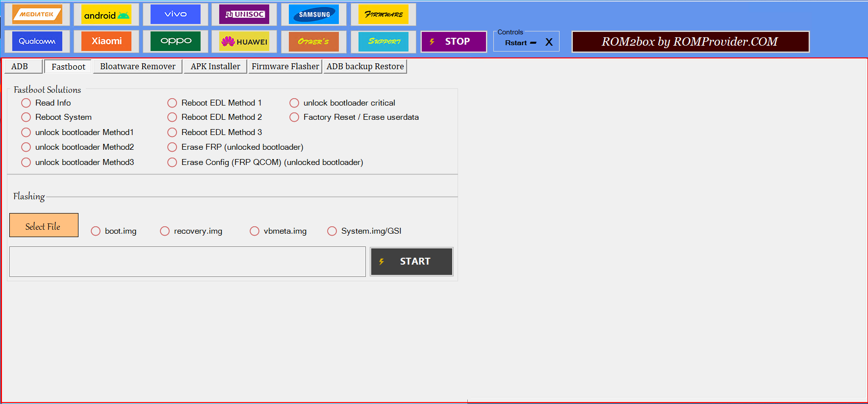Select the recovery.img flashing option
This screenshot has height=404, width=868.
pyautogui.click(x=191, y=231)
